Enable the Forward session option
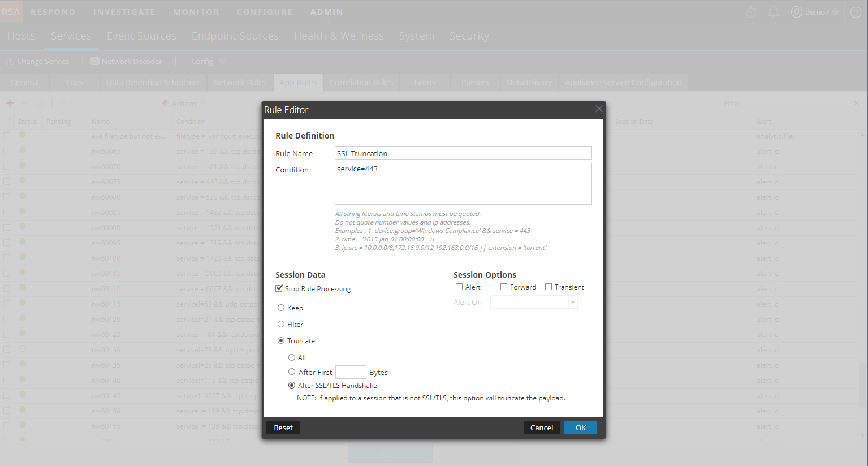This screenshot has width=868, height=466. (x=503, y=287)
